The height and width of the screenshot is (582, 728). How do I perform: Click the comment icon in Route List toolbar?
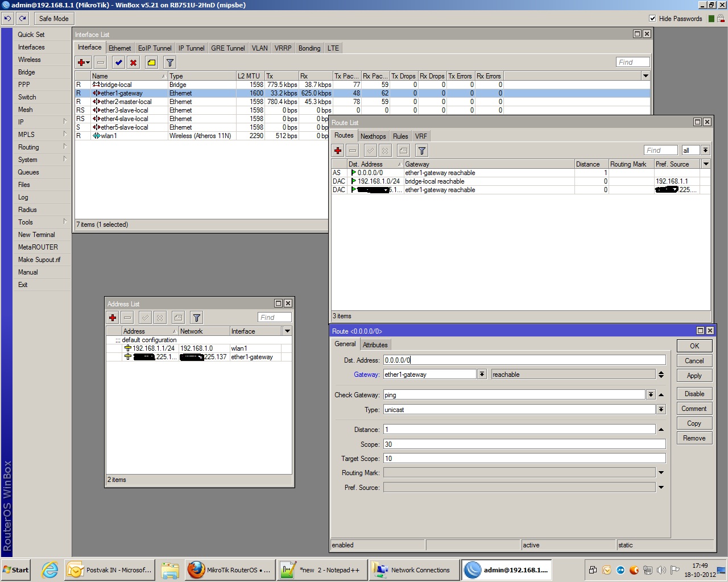(403, 151)
